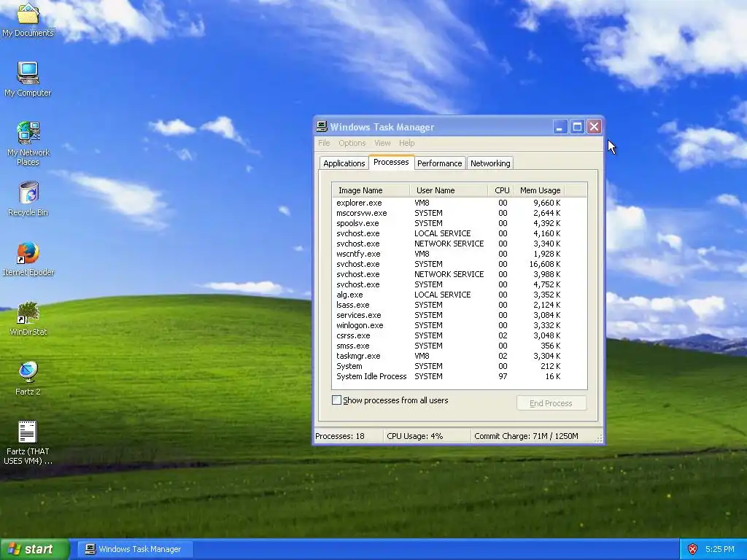
Task: Select the Fartz 2 desktop icon
Action: pos(28,378)
